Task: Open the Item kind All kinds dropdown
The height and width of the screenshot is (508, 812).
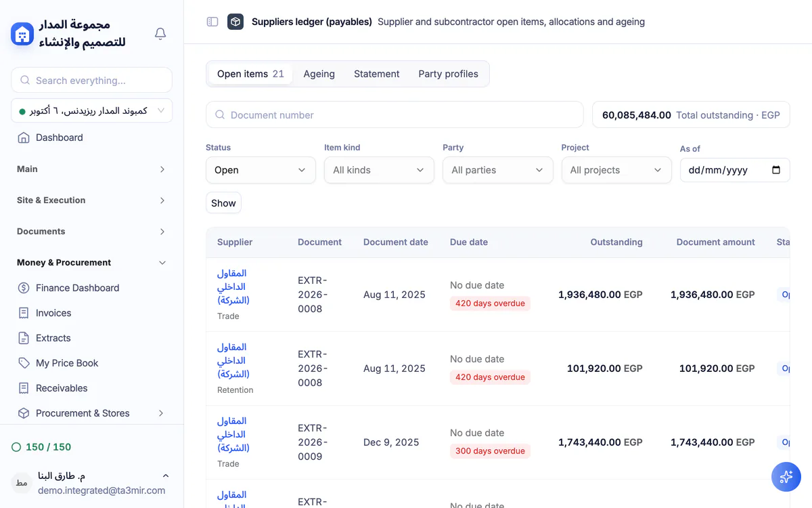Action: click(379, 170)
